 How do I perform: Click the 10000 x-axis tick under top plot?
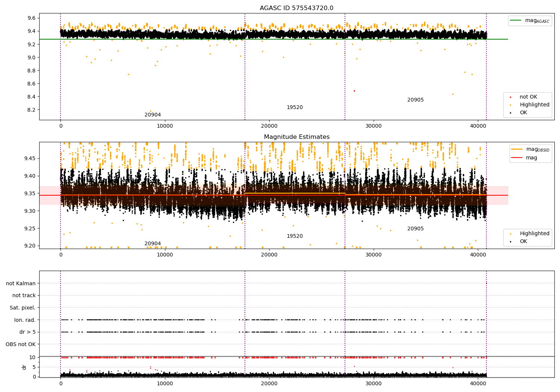165,126
